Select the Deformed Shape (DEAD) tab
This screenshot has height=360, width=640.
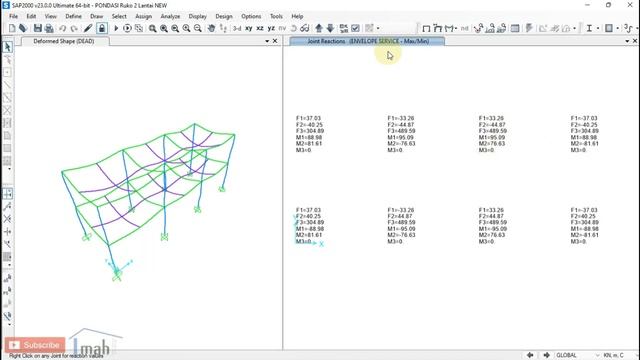click(x=64, y=41)
